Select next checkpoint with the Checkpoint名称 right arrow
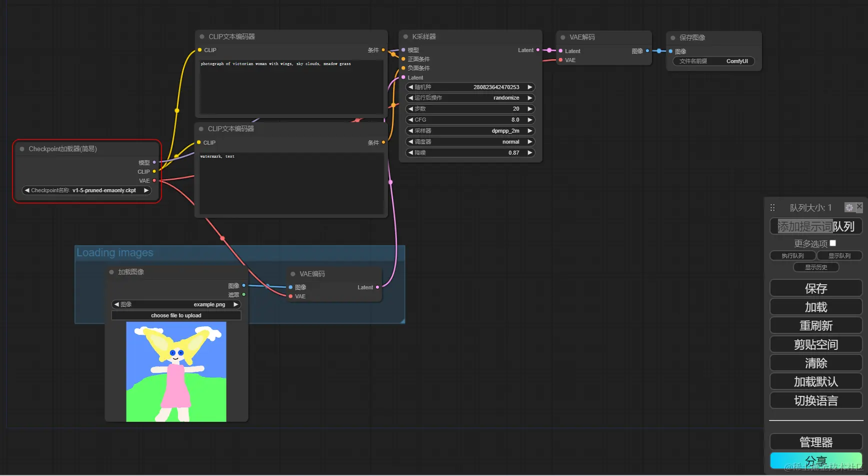Image resolution: width=868 pixels, height=476 pixels. point(146,190)
